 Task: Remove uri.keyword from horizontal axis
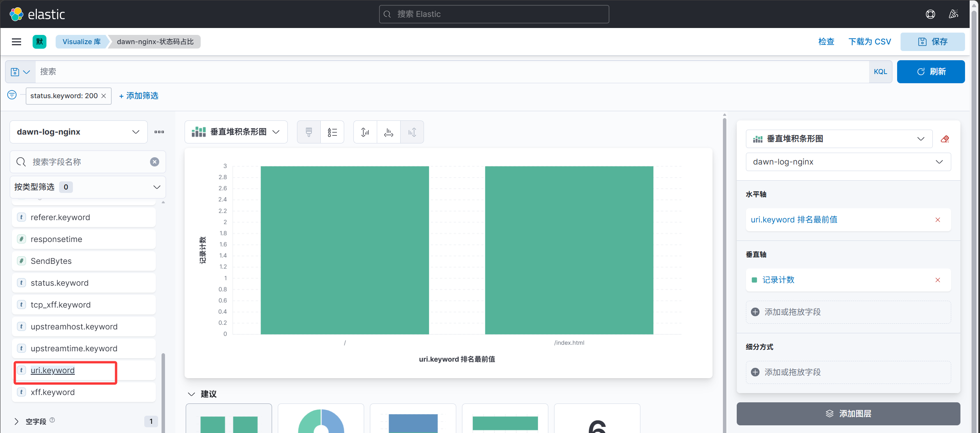click(938, 220)
